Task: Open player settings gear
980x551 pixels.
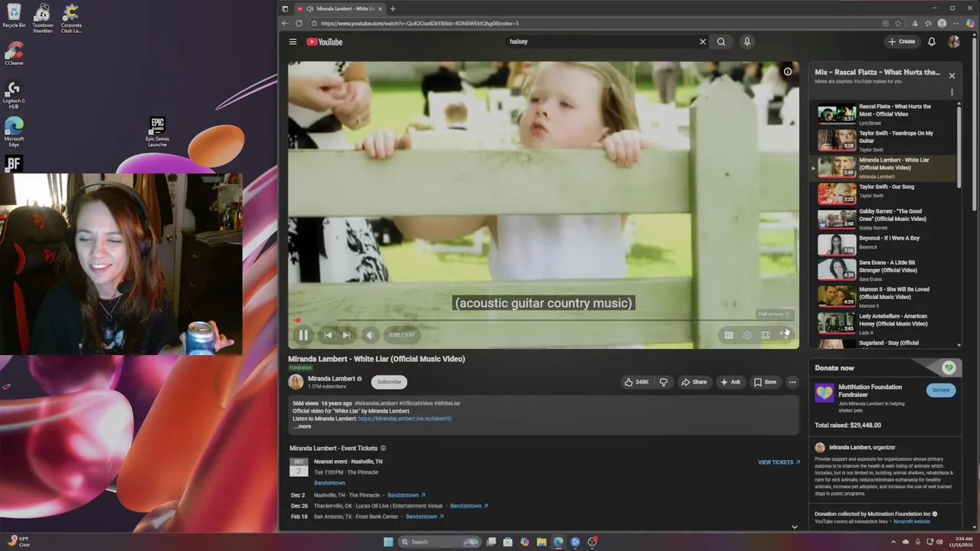Action: 746,335
